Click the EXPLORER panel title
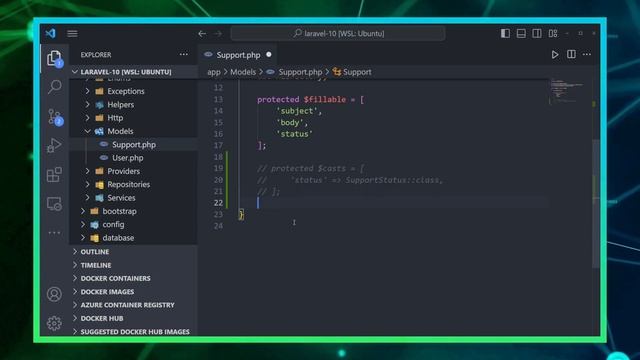 [x=96, y=55]
